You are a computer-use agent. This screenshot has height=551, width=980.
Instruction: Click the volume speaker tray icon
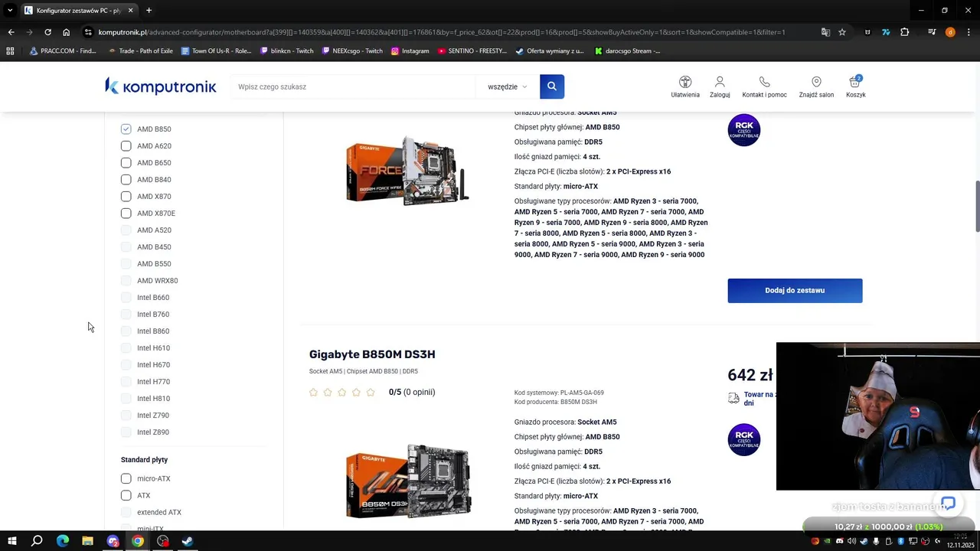click(852, 541)
